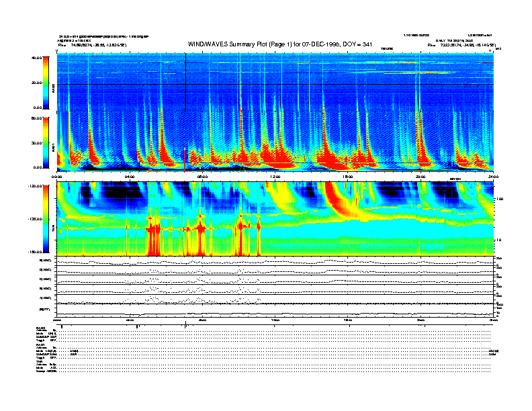Click the -120.00 label on TNR color scale
Viewport: 532px width, 411px height.
tap(34, 186)
